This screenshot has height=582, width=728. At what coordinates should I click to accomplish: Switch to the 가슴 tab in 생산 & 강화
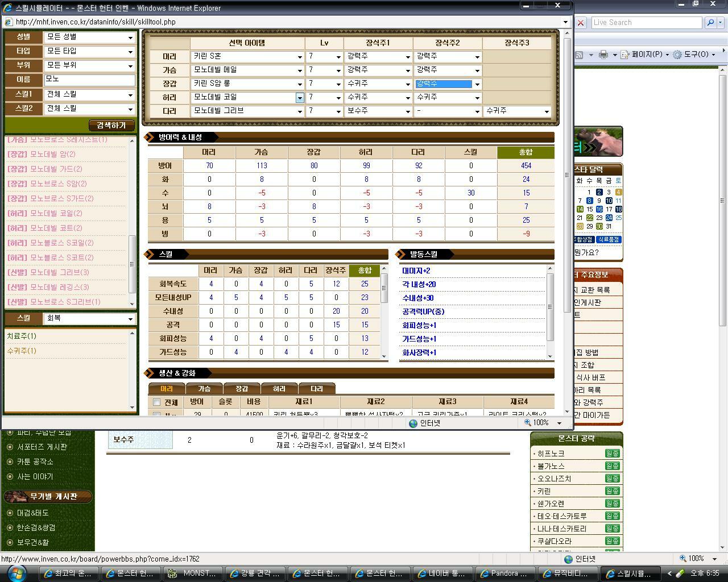[204, 389]
